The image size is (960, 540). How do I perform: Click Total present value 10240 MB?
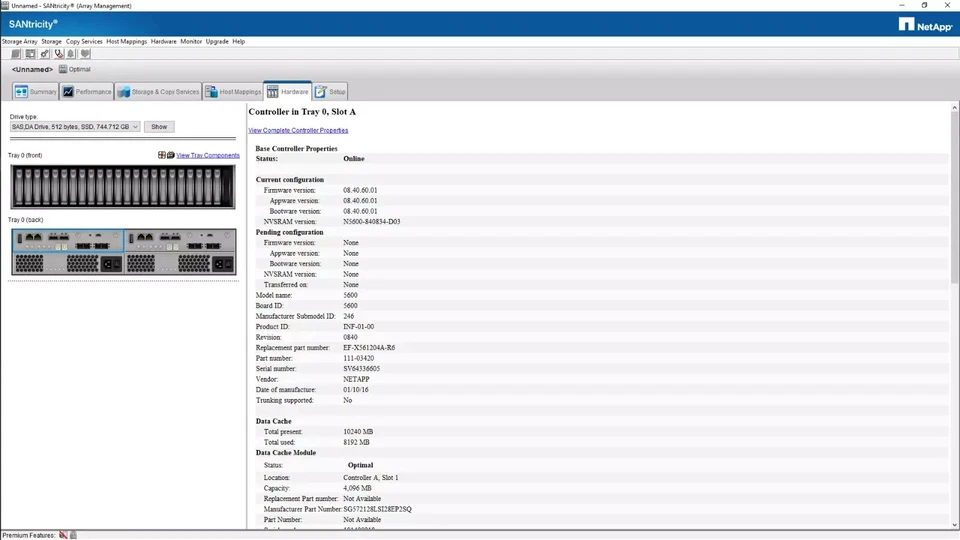pos(358,432)
